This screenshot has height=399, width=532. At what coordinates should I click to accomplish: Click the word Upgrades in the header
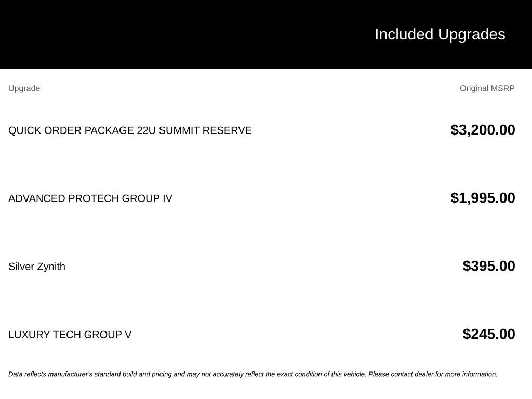tap(471, 35)
